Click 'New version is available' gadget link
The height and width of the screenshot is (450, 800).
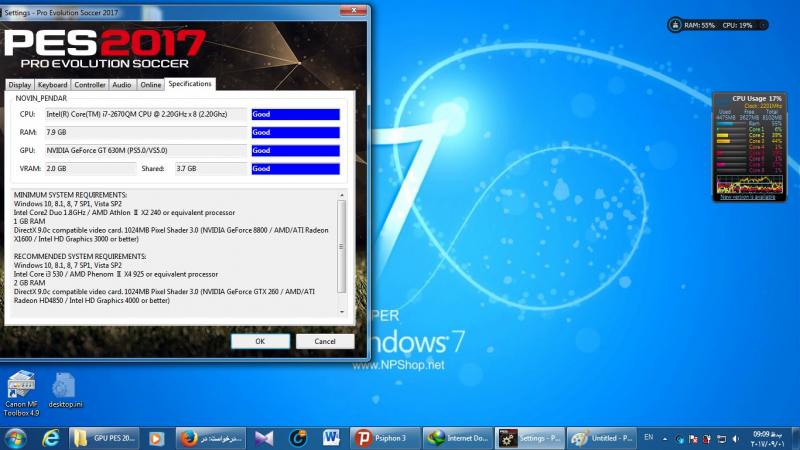point(747,197)
